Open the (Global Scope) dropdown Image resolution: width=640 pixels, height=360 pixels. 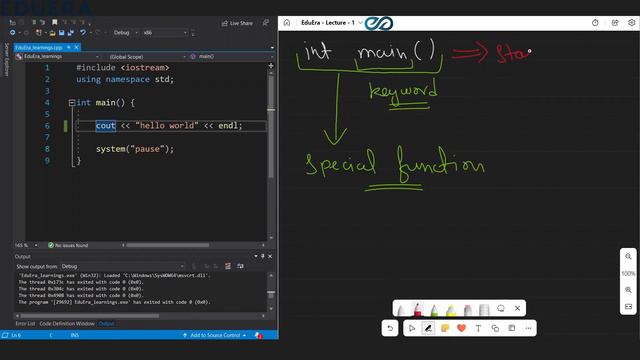146,57
